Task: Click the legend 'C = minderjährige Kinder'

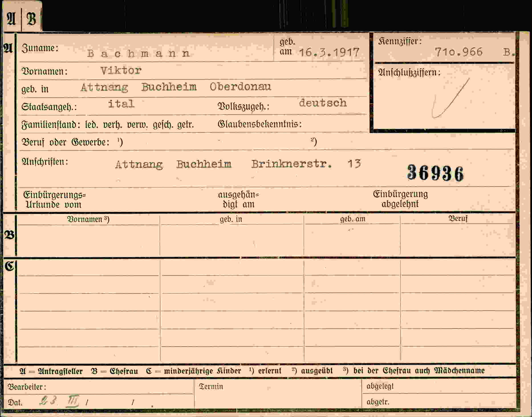Action: [193, 371]
